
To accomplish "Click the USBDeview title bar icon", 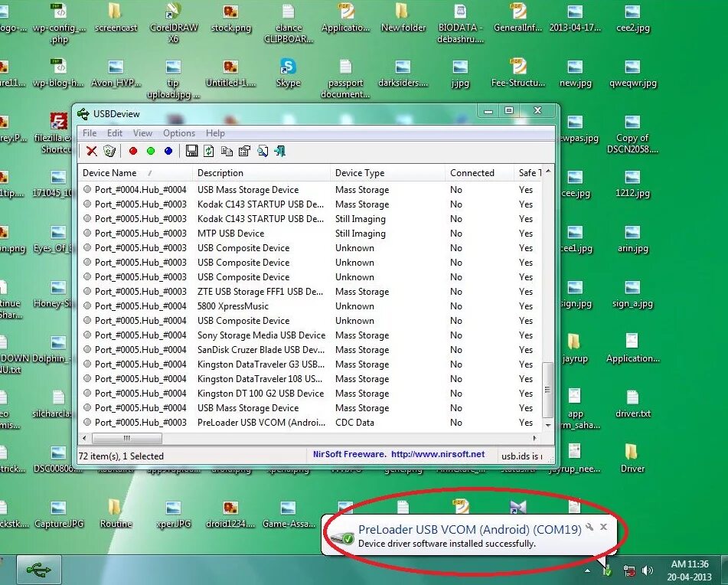I will click(x=83, y=114).
